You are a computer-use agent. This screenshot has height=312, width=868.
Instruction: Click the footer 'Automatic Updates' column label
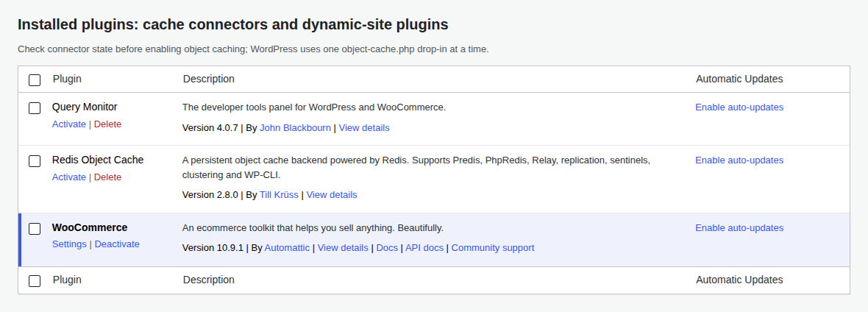(739, 280)
